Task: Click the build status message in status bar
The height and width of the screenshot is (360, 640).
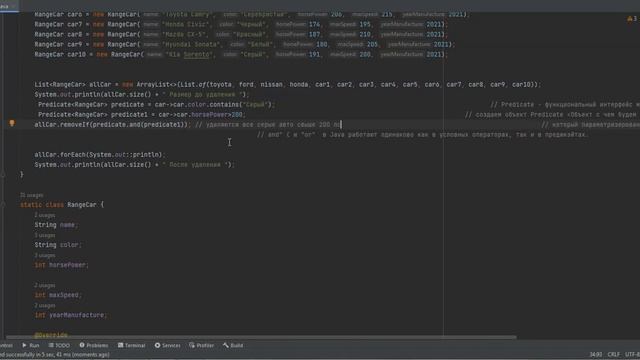Action: (x=55, y=355)
